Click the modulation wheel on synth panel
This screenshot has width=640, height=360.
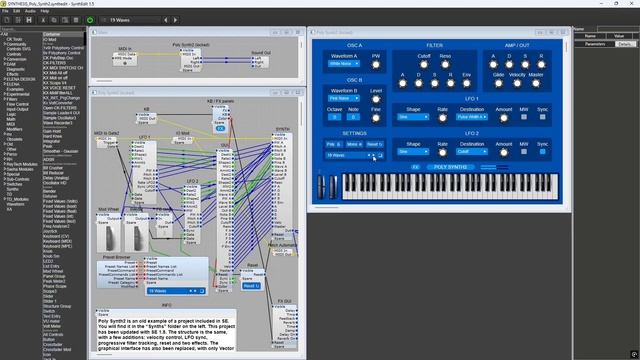[x=333, y=187]
